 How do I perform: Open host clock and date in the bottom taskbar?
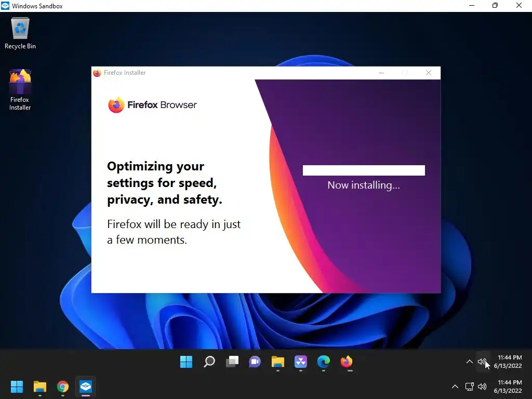pyautogui.click(x=508, y=387)
